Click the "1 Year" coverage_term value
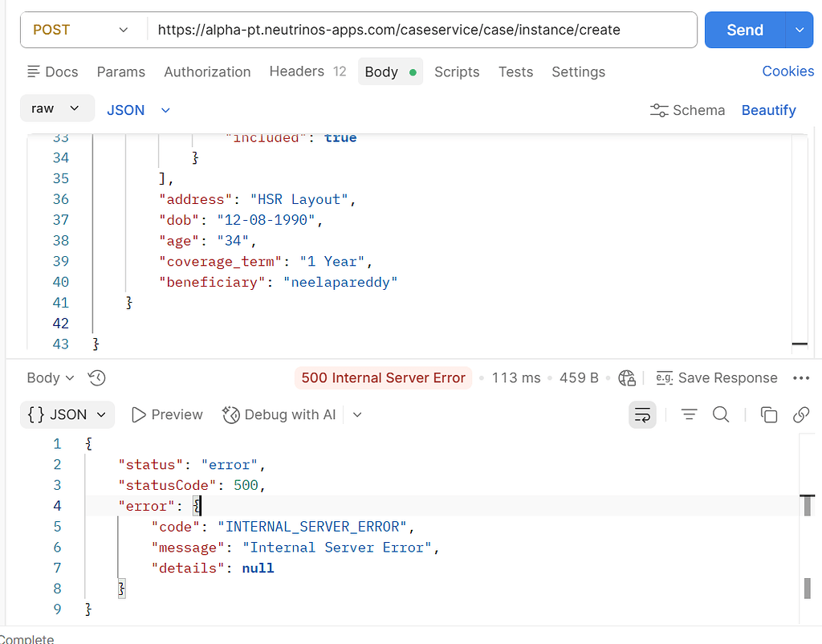 [x=332, y=261]
